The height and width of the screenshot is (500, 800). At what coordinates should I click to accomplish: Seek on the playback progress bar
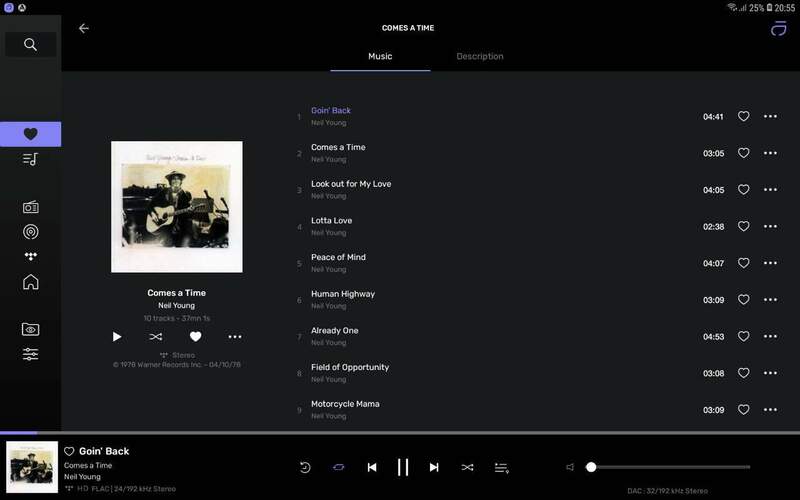click(400, 433)
